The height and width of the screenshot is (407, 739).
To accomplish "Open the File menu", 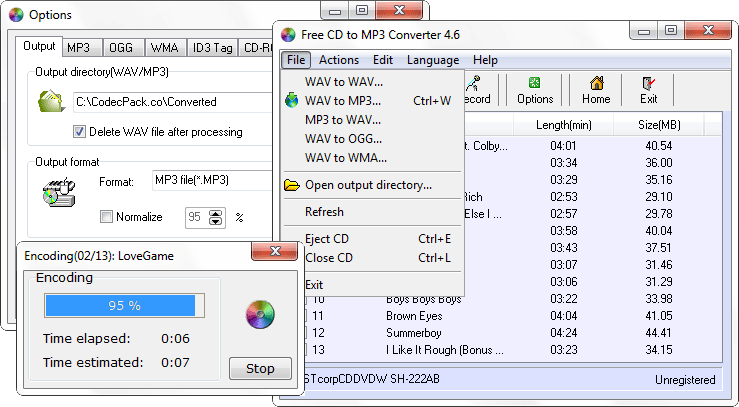I will tap(296, 60).
